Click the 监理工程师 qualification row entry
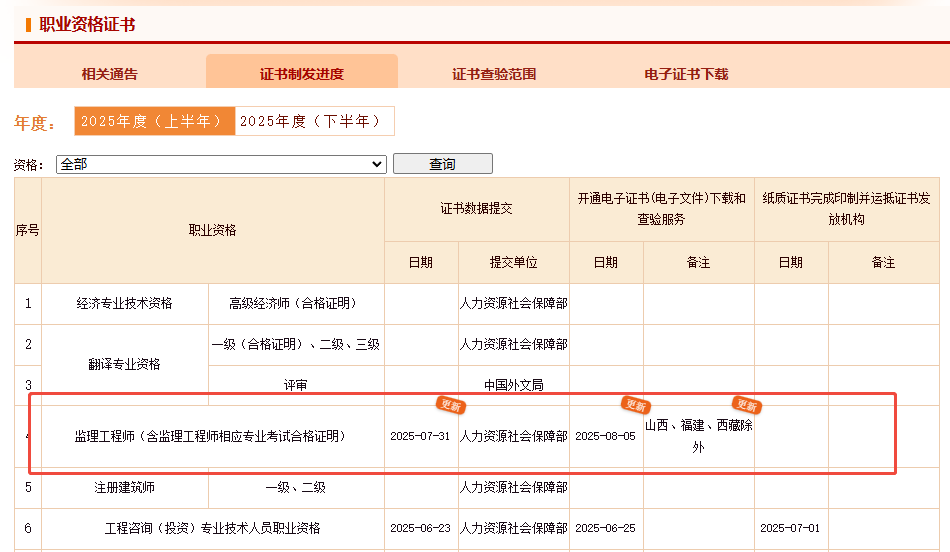The width and height of the screenshot is (950, 552). coord(210,436)
